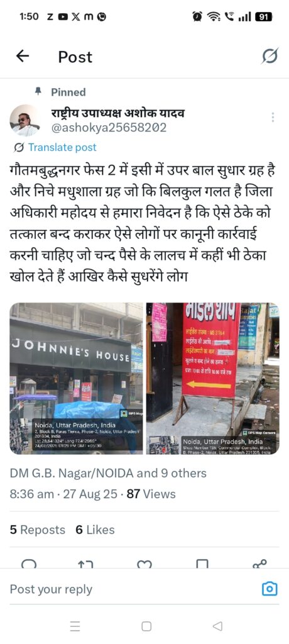Tap the repost arrows icon
The width and height of the screenshot is (289, 644).
(x=85, y=563)
